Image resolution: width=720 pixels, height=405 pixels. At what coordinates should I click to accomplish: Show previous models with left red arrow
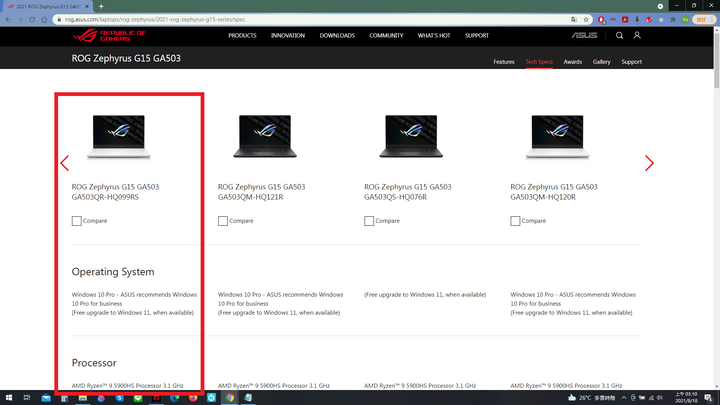coord(65,163)
